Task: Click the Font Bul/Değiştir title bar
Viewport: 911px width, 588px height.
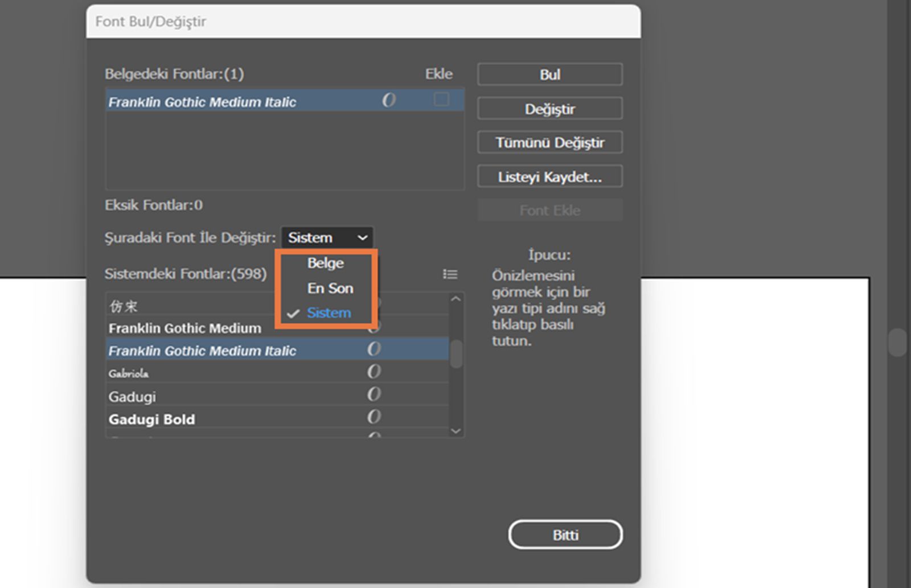Action: coord(363,22)
